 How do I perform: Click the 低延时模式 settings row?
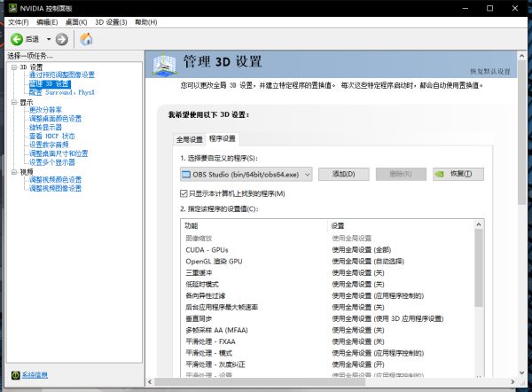(x=327, y=285)
